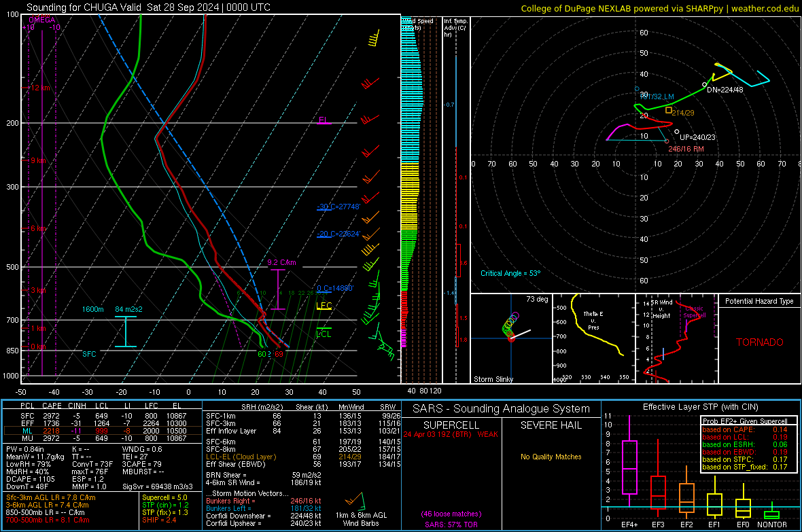Image resolution: width=802 pixels, height=532 pixels.
Task: Click the 'ConvT = 73F' value
Action: (92, 465)
